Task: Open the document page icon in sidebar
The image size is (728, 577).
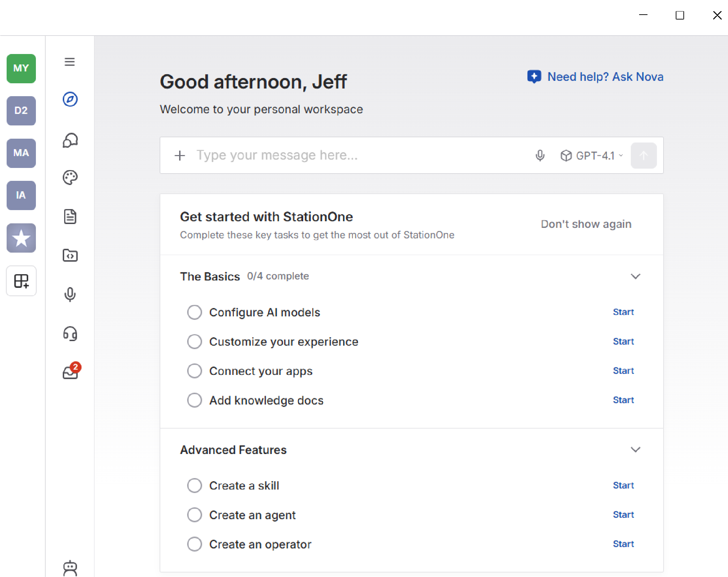Action: tap(70, 217)
